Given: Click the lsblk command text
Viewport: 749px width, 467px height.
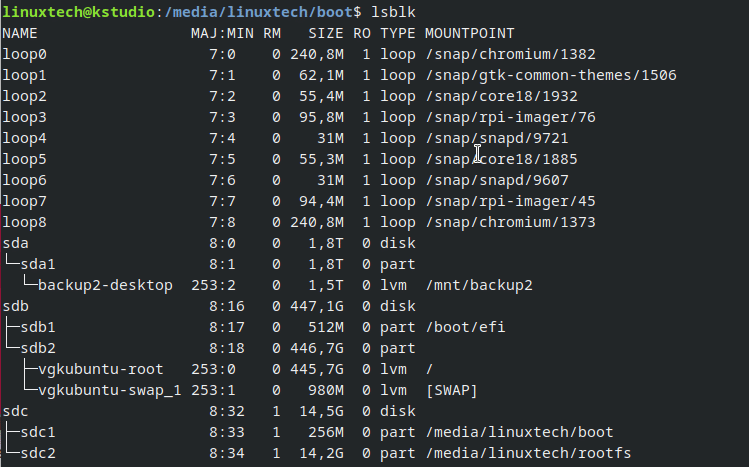Looking at the screenshot, I should (x=393, y=12).
